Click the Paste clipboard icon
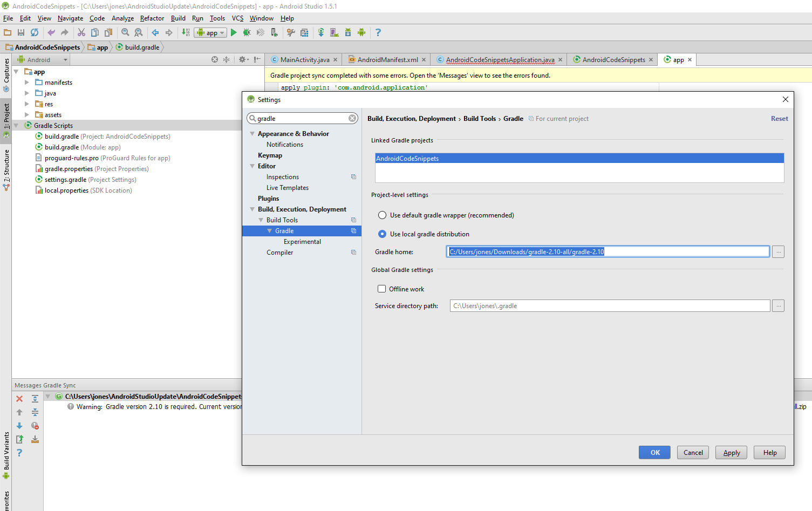 pyautogui.click(x=108, y=32)
